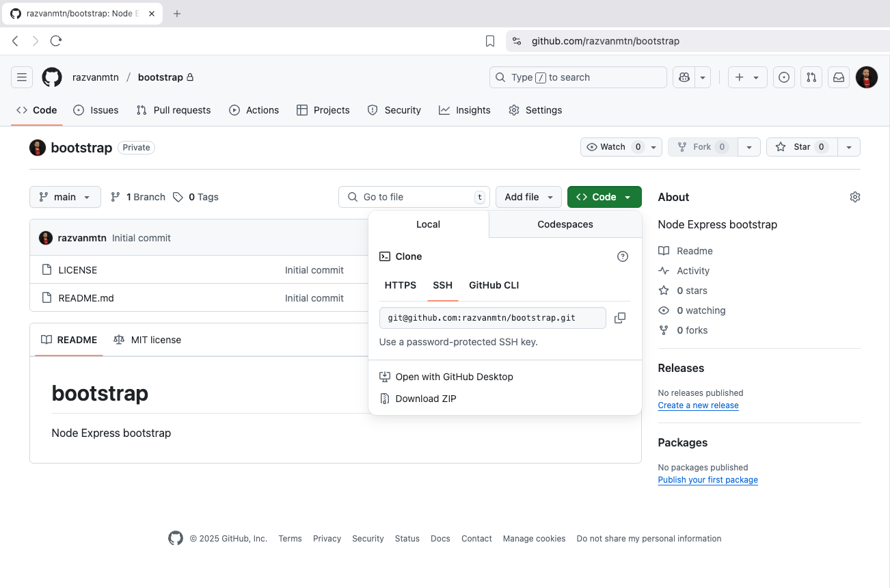
Task: Click Open with GitHub Desktop
Action: pyautogui.click(x=446, y=377)
